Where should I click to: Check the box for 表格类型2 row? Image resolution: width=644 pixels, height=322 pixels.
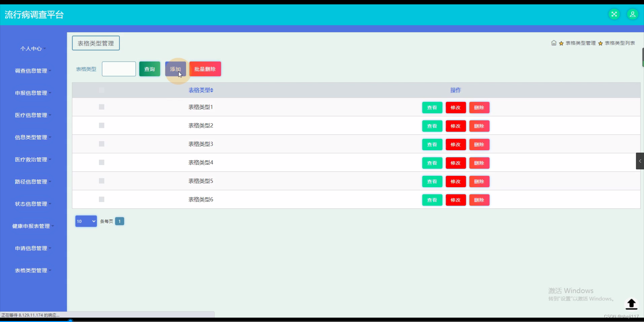pos(102,125)
